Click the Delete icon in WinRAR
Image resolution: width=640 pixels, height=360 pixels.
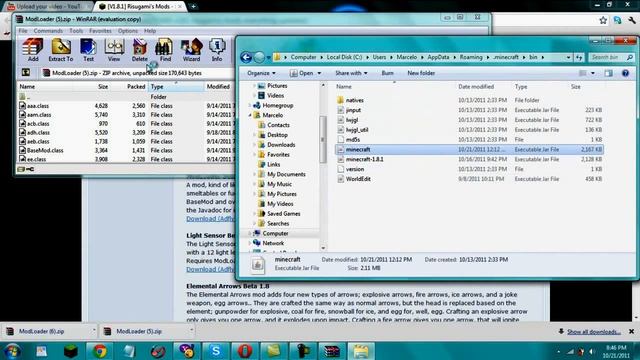pyautogui.click(x=140, y=50)
